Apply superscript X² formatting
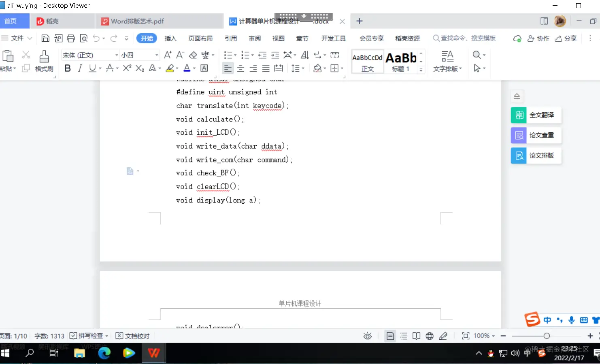This screenshot has height=364, width=600. 127,68
